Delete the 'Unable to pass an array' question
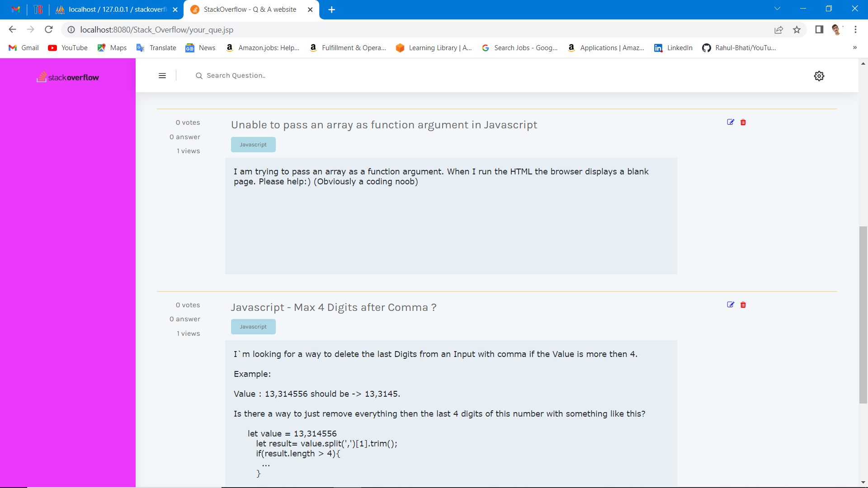Viewport: 868px width, 488px height. [743, 122]
